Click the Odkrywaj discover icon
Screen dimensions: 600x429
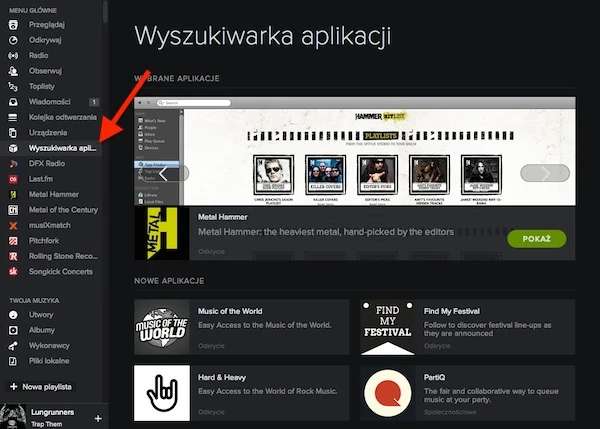pyautogui.click(x=13, y=40)
